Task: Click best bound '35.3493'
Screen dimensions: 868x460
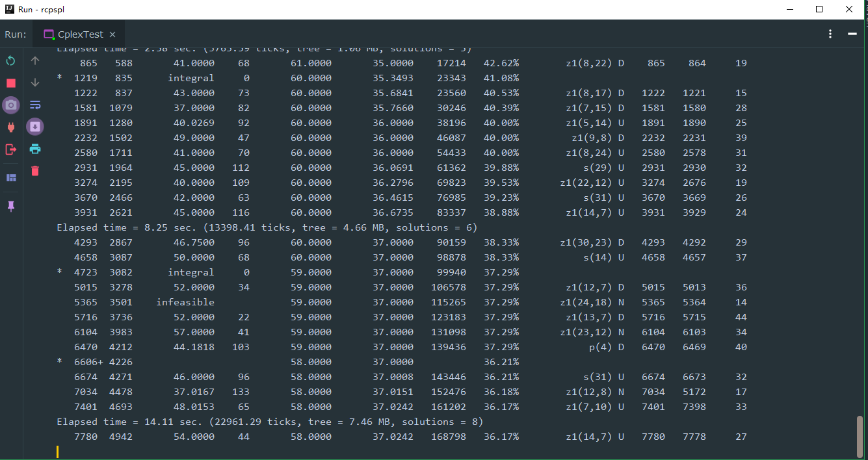Action: point(393,78)
